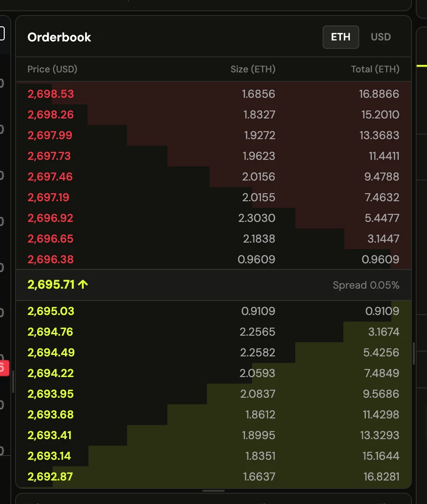Click ask size 2.1838
The height and width of the screenshot is (504, 427).
(259, 238)
